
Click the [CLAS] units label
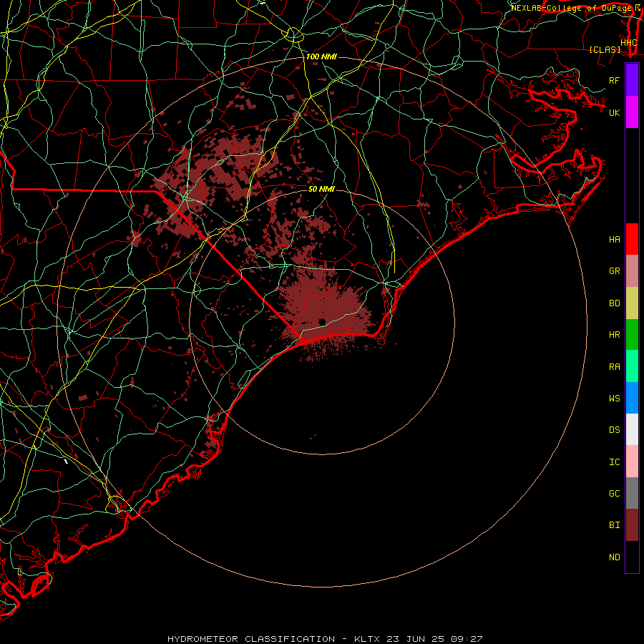pos(605,50)
